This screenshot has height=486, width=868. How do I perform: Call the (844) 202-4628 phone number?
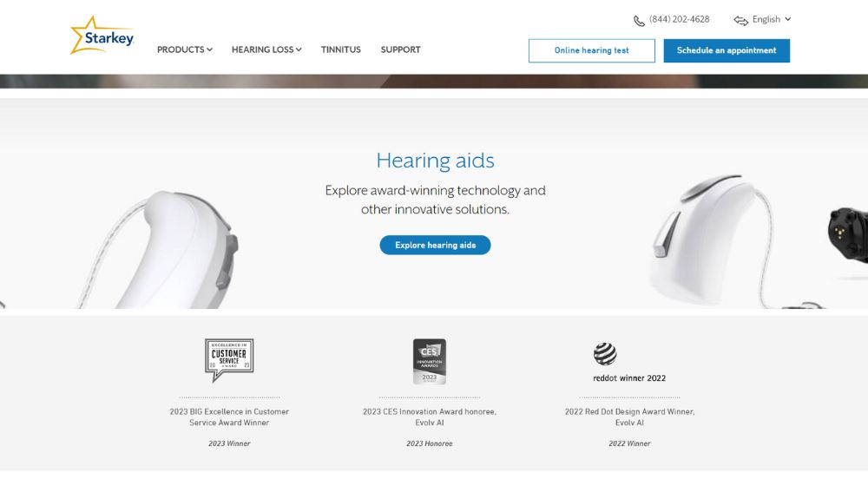pos(680,19)
